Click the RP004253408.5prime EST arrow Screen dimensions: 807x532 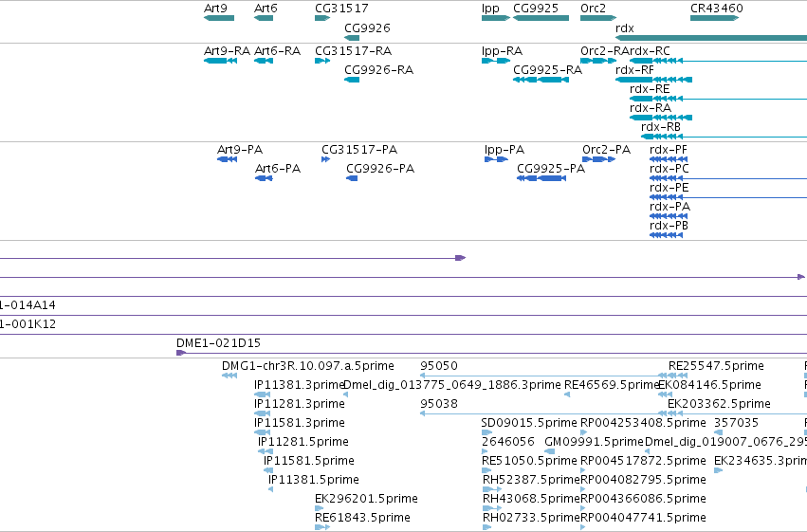coord(583,432)
